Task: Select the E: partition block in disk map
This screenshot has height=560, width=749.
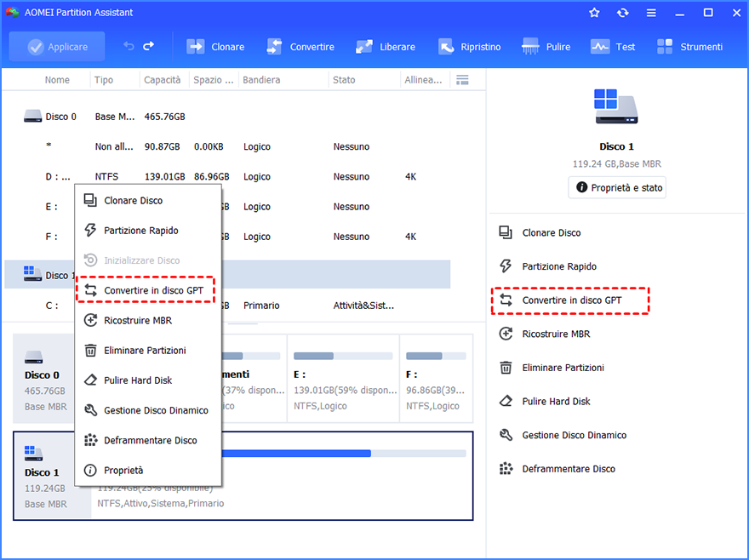Action: click(343, 379)
